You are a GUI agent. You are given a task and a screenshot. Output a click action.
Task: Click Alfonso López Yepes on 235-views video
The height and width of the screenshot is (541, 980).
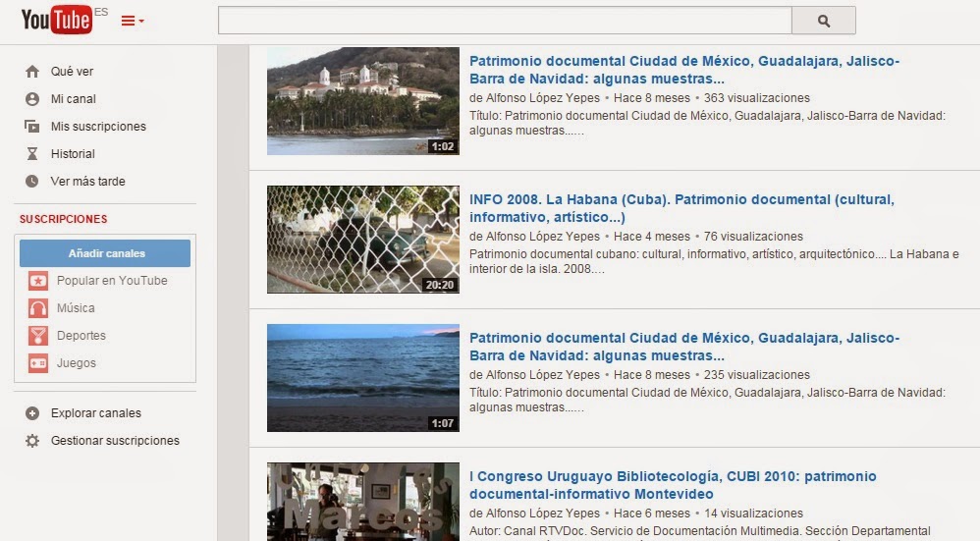pyautogui.click(x=542, y=375)
